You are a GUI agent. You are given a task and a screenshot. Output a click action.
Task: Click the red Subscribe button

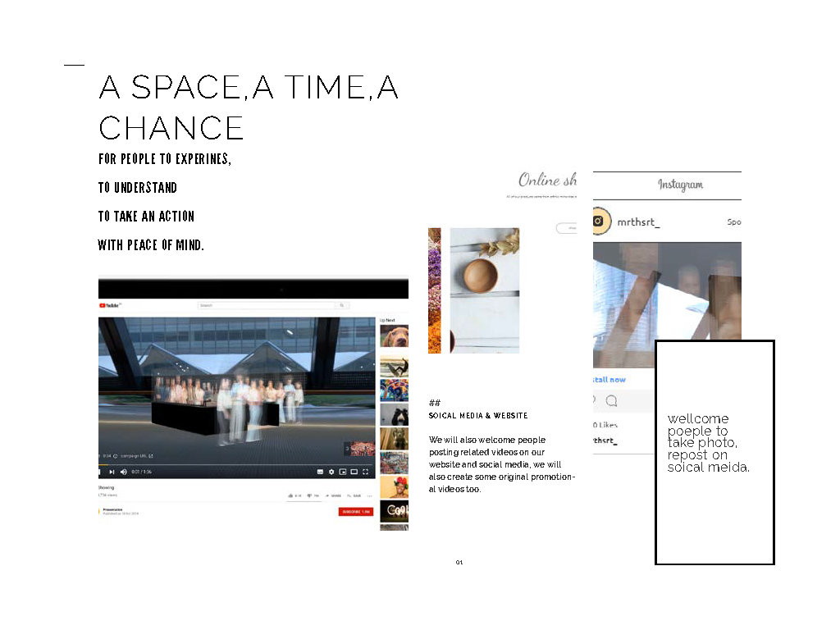click(355, 511)
